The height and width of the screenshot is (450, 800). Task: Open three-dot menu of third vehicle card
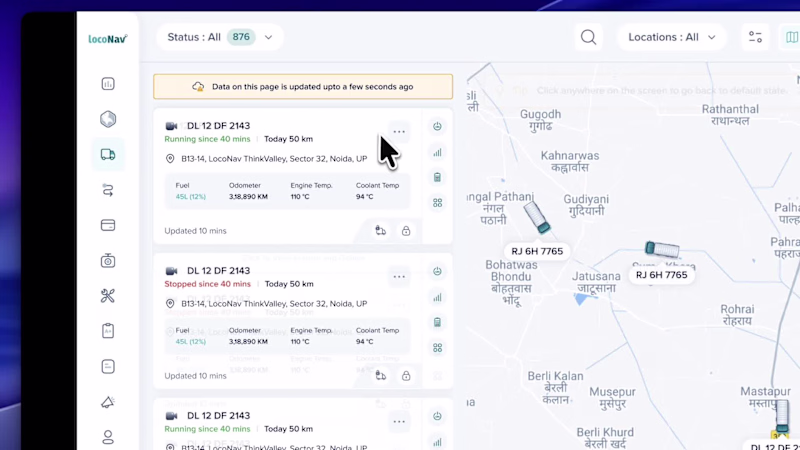click(399, 421)
